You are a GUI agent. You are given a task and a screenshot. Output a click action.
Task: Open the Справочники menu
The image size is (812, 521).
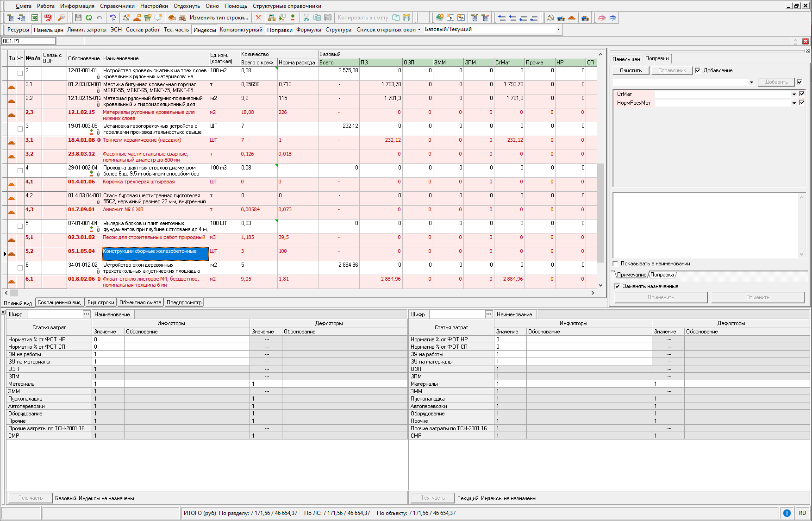pos(117,6)
